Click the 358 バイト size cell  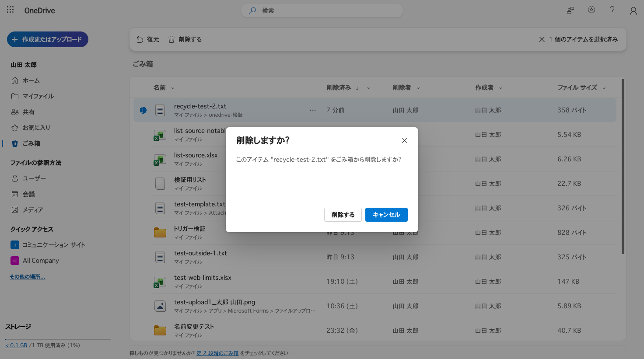coord(572,110)
